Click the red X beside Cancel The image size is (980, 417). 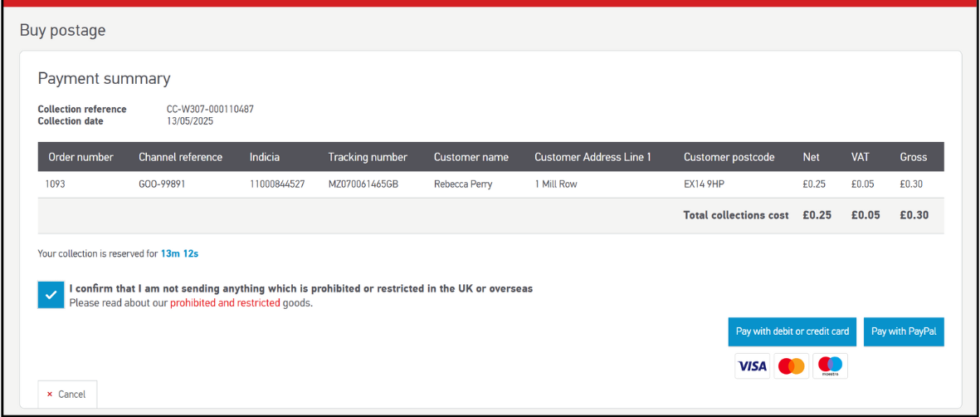pyautogui.click(x=50, y=395)
